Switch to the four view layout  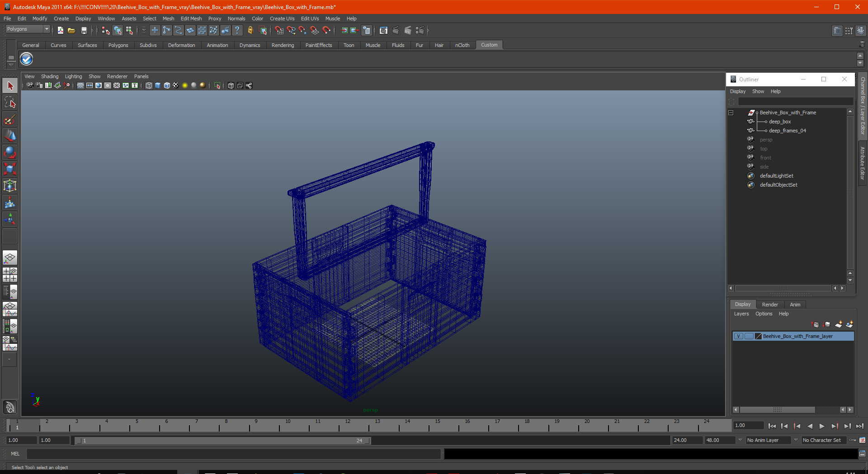click(10, 275)
